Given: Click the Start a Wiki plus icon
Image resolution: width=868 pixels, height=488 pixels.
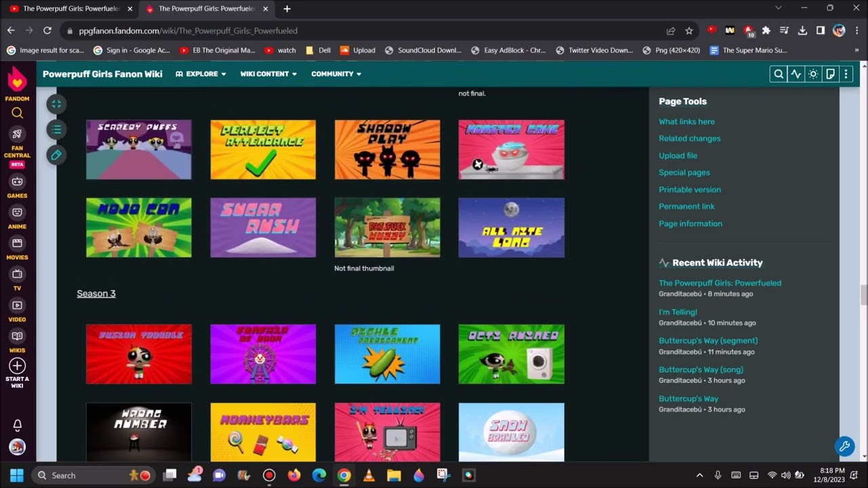Looking at the screenshot, I should click(18, 366).
